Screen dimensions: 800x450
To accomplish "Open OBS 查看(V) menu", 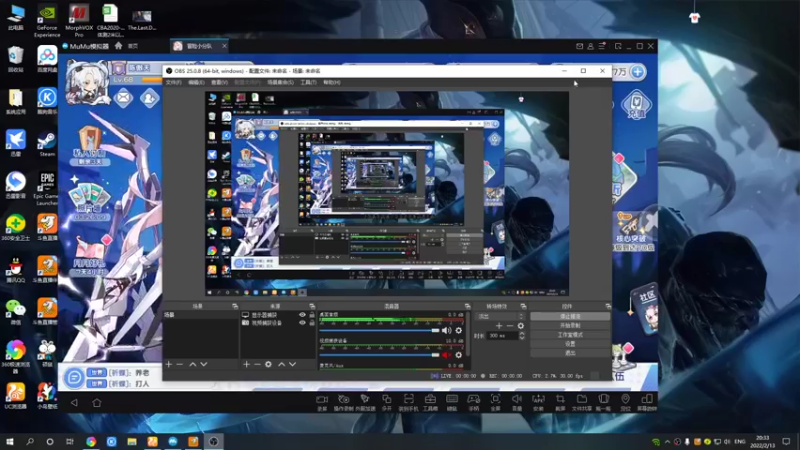I will click(x=219, y=82).
